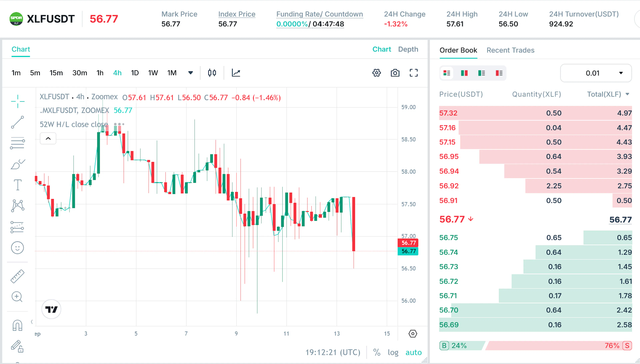Toggle lock all drawing tools
640x364 pixels.
[17, 346]
